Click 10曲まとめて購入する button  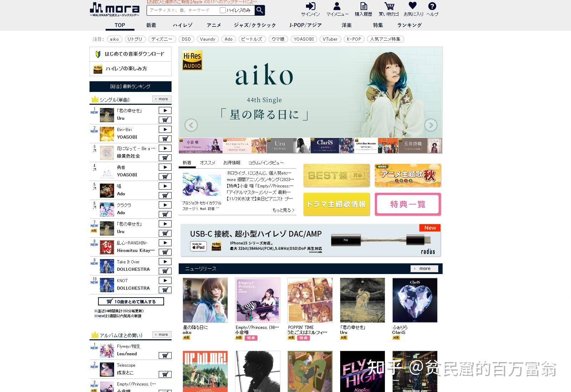click(131, 301)
